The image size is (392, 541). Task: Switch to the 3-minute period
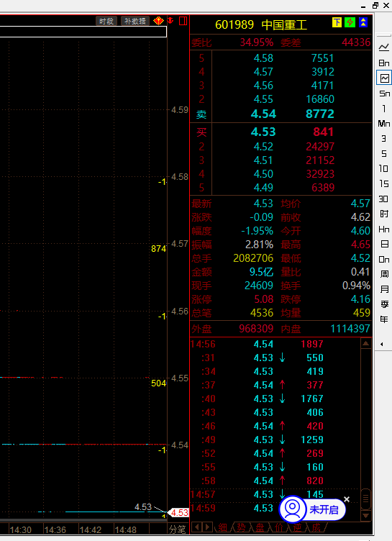pyautogui.click(x=384, y=138)
